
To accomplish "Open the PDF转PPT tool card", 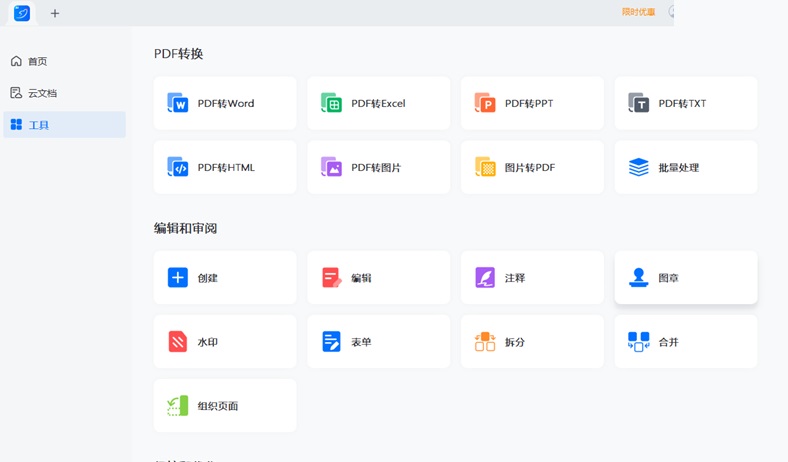I will 533,103.
